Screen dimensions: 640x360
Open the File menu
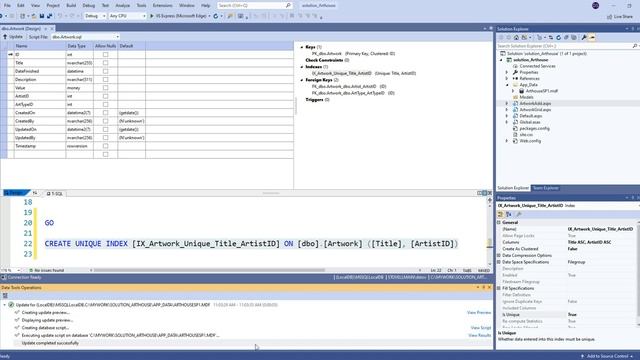click(x=7, y=6)
